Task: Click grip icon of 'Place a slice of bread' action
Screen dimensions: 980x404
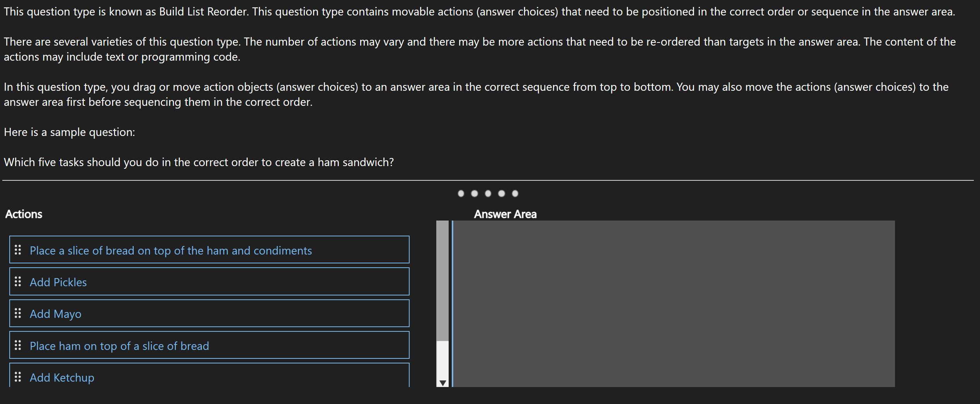Action: 18,250
